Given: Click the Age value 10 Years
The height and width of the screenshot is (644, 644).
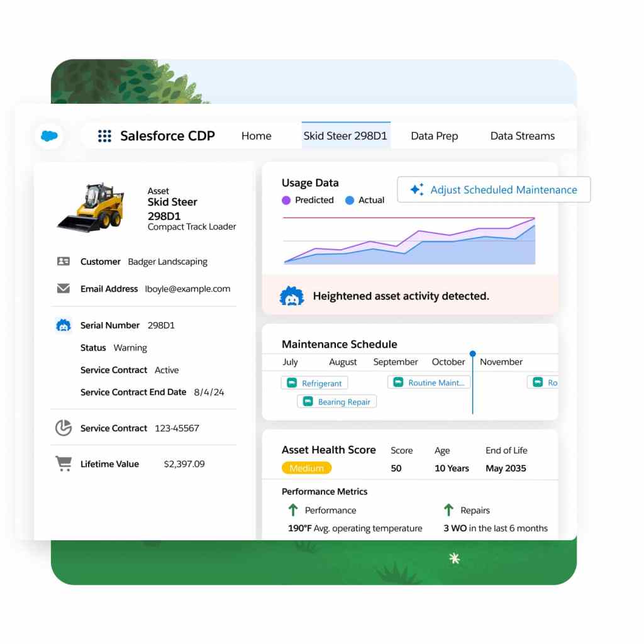Looking at the screenshot, I should click(x=452, y=468).
